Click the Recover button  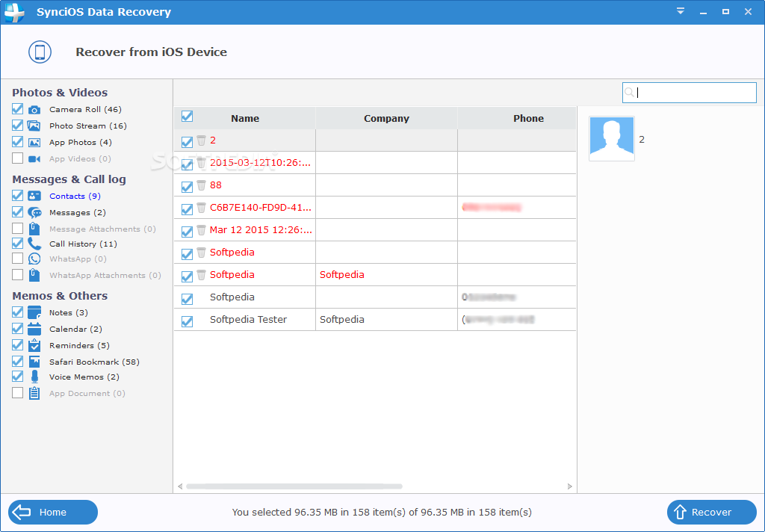(711, 512)
